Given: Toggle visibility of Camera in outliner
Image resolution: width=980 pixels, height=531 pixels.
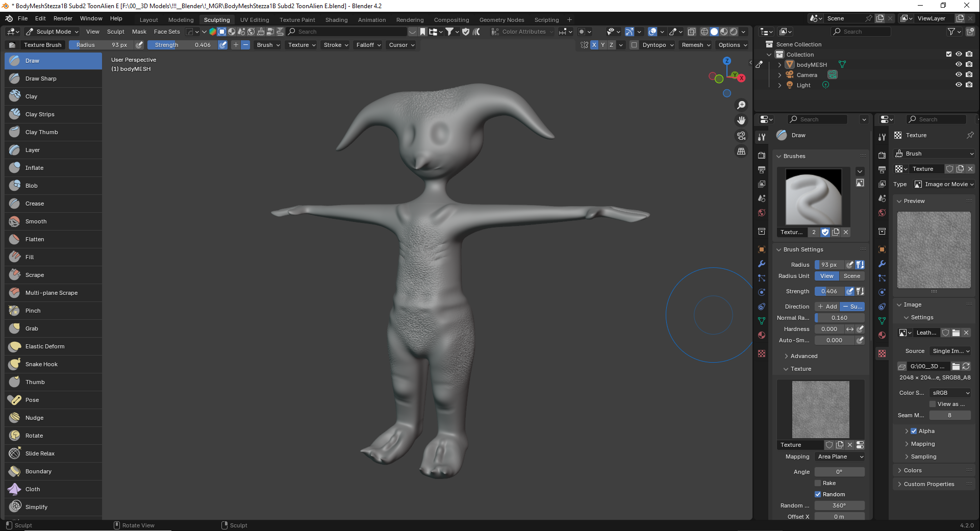Looking at the screenshot, I should [959, 75].
